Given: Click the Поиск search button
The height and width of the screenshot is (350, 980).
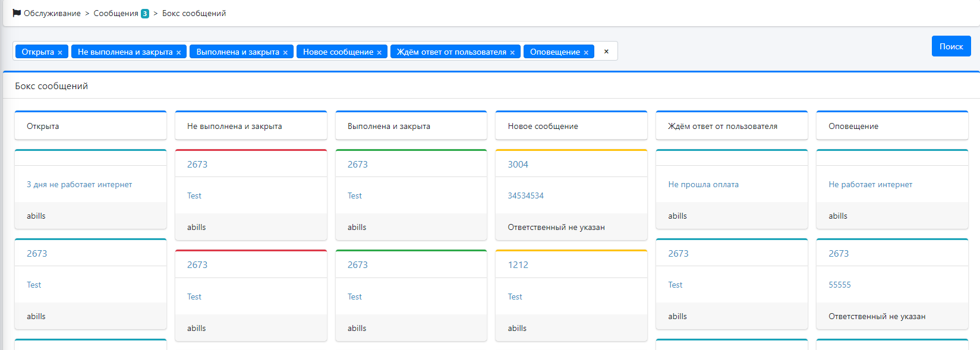Looking at the screenshot, I should tap(951, 46).
